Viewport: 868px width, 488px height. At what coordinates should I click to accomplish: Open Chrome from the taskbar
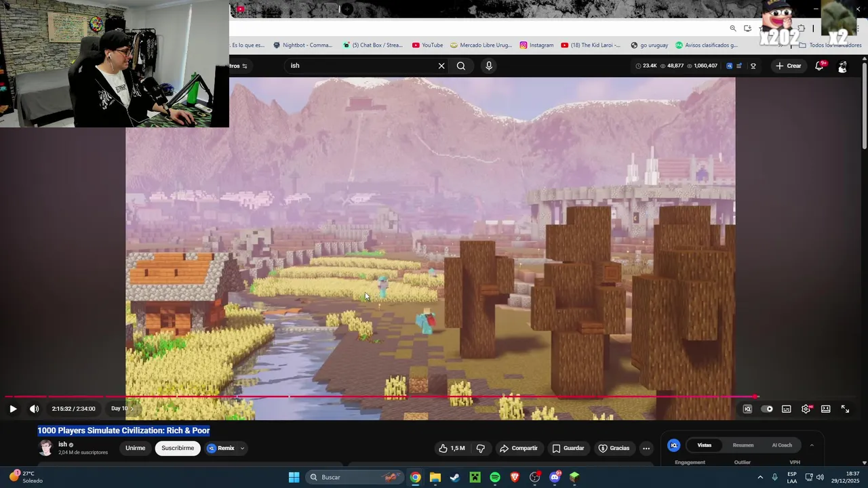pyautogui.click(x=415, y=477)
